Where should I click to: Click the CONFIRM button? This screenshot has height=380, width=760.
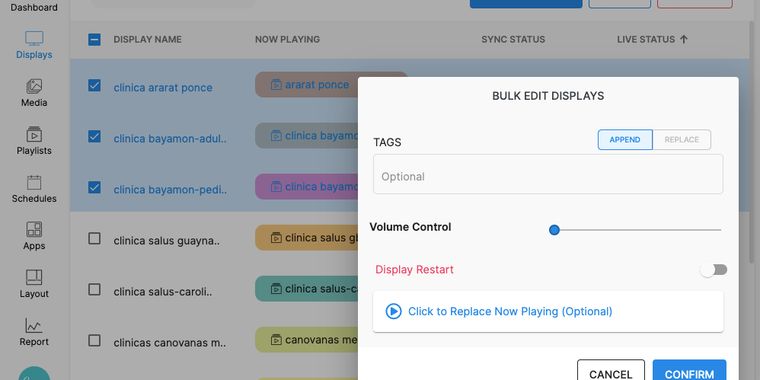(689, 371)
